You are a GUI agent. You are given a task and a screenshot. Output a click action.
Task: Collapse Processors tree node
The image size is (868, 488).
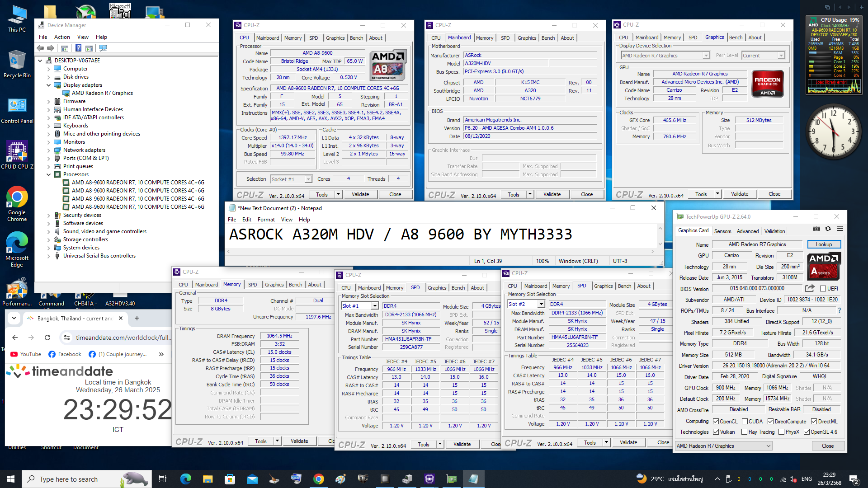pyautogui.click(x=48, y=174)
